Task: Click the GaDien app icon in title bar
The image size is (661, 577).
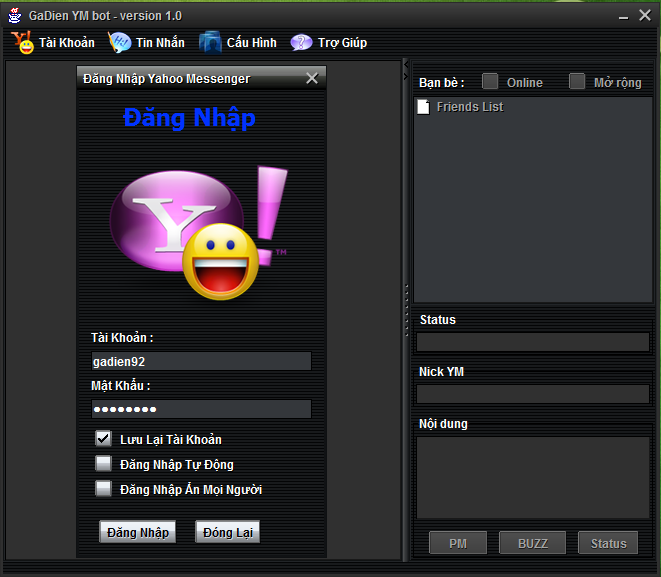Action: (15, 15)
